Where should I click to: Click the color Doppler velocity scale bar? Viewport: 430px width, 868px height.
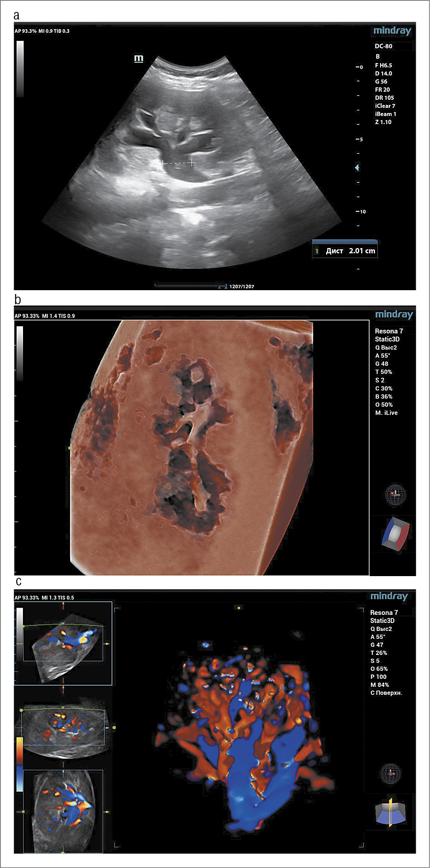click(20, 764)
